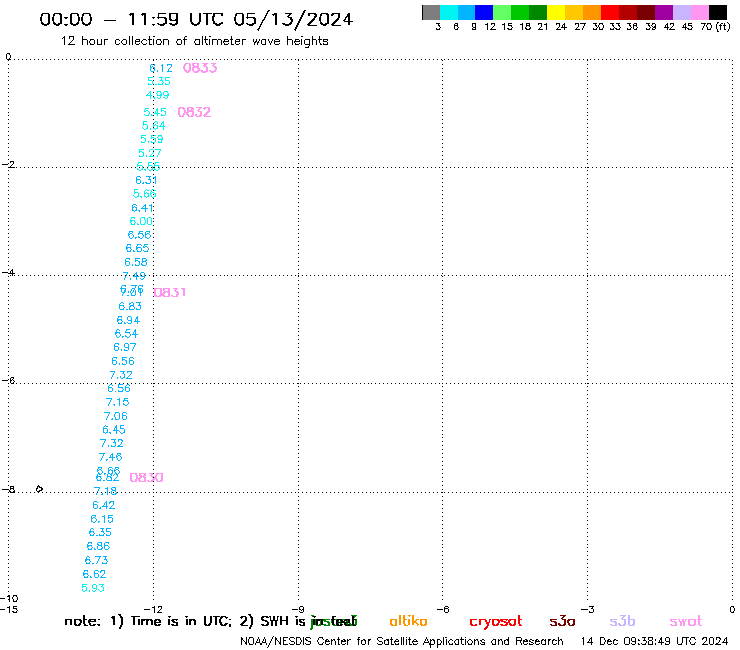Click the wave reading '6.62'
The height and width of the screenshot is (650, 740).
pos(94,574)
